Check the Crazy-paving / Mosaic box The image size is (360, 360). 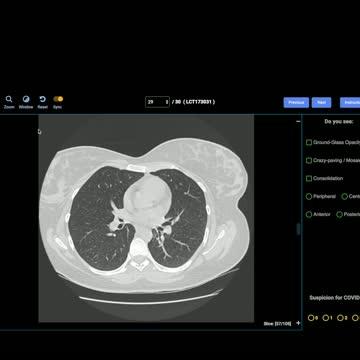[309, 160]
